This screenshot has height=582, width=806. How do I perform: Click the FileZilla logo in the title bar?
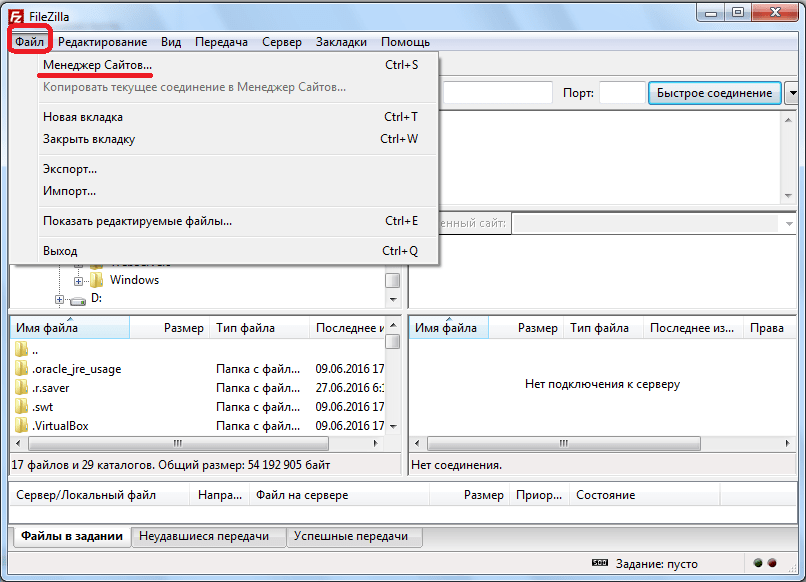[x=16, y=13]
